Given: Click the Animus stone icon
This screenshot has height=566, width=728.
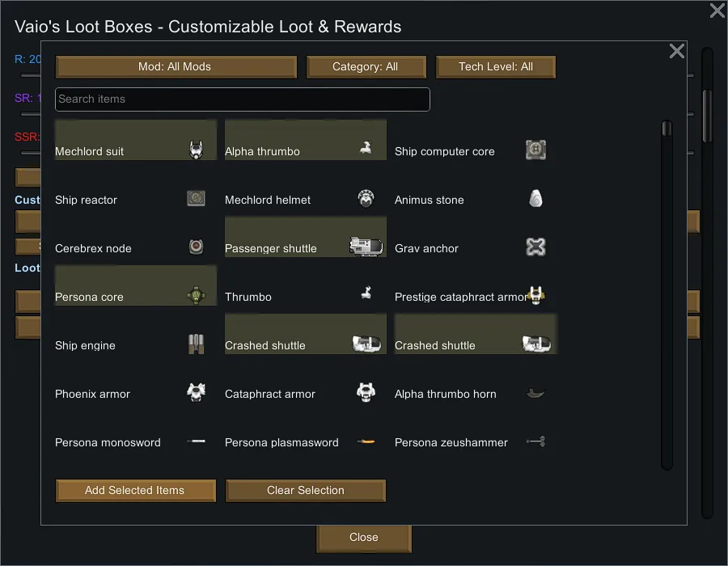Looking at the screenshot, I should [535, 198].
